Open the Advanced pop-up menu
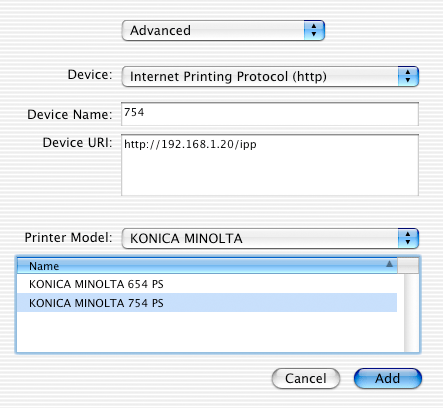The width and height of the screenshot is (443, 408). (x=223, y=31)
